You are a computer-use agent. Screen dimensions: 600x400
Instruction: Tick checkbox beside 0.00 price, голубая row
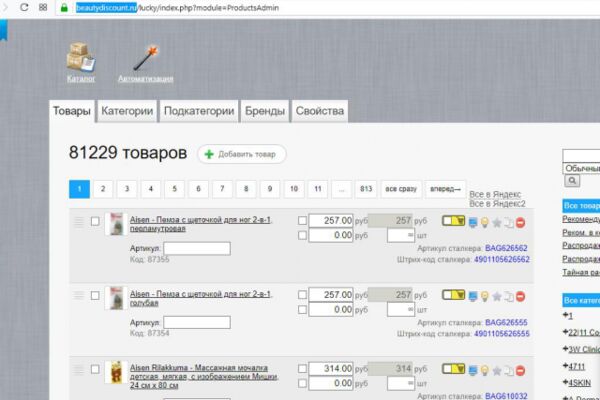(x=302, y=309)
